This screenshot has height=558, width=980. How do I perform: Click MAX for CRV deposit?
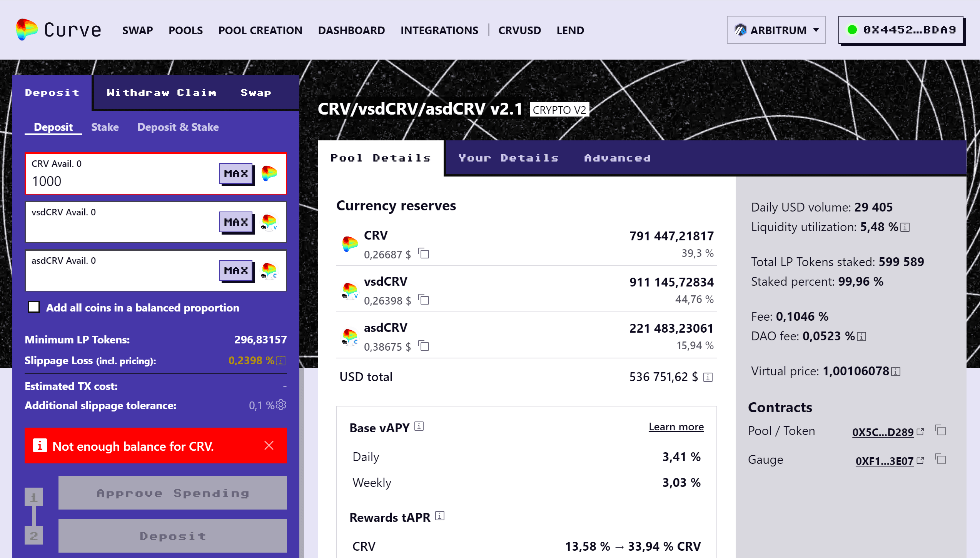[236, 173]
